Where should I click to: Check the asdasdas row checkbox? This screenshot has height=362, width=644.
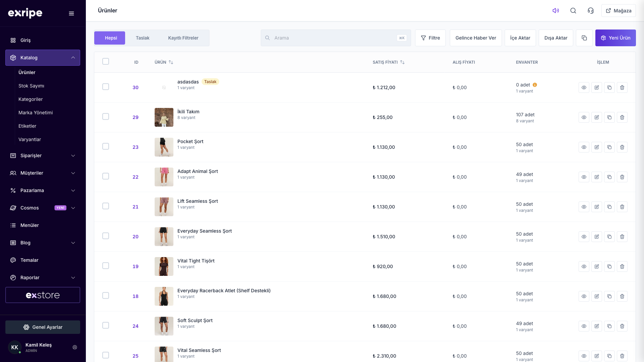106,87
